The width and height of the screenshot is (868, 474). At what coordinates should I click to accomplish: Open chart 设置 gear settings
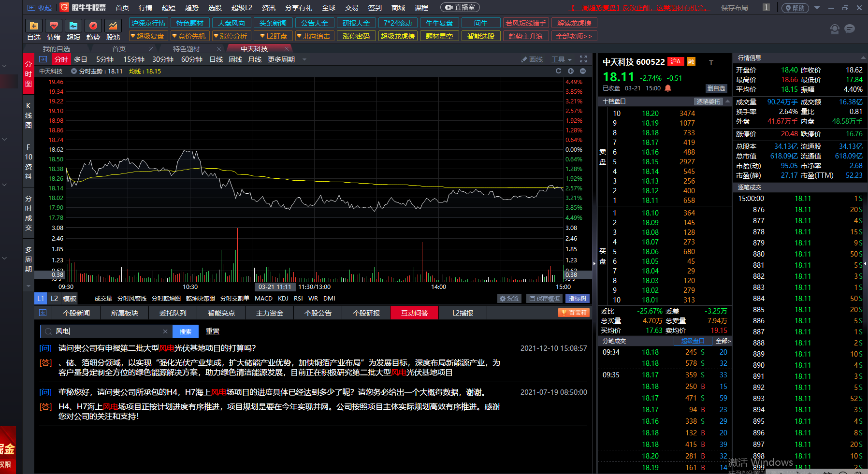(509, 299)
